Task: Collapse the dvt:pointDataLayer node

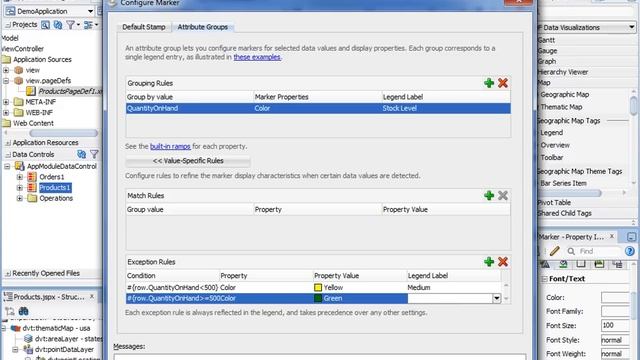Action: pos(16,350)
